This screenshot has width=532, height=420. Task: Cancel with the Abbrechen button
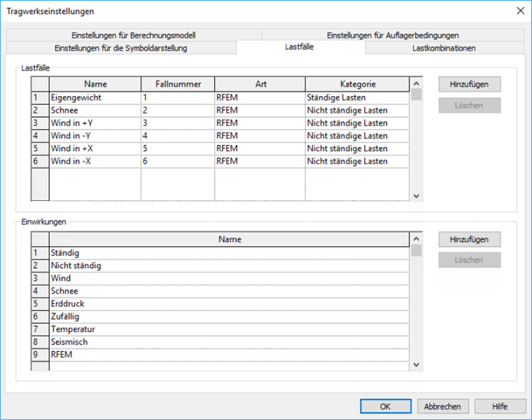442,407
